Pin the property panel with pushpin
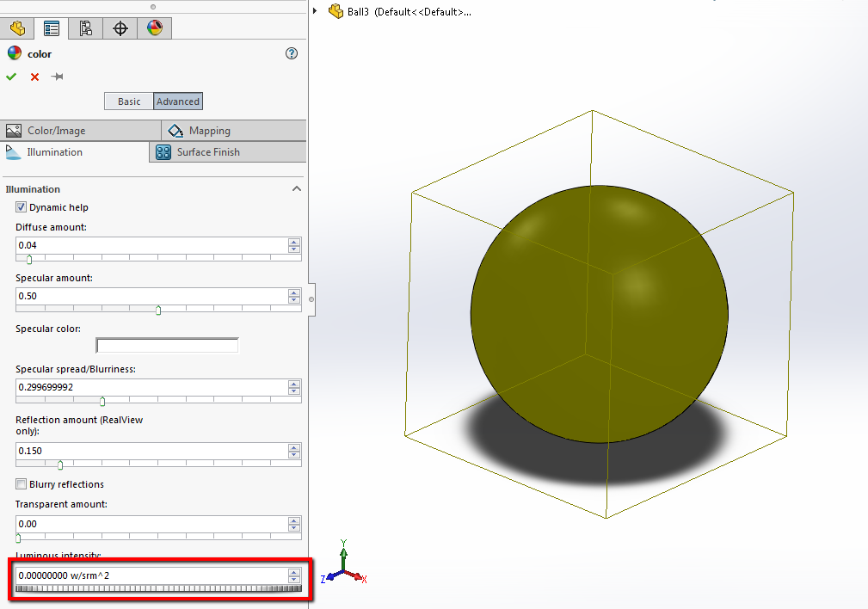868x609 pixels. [57, 77]
